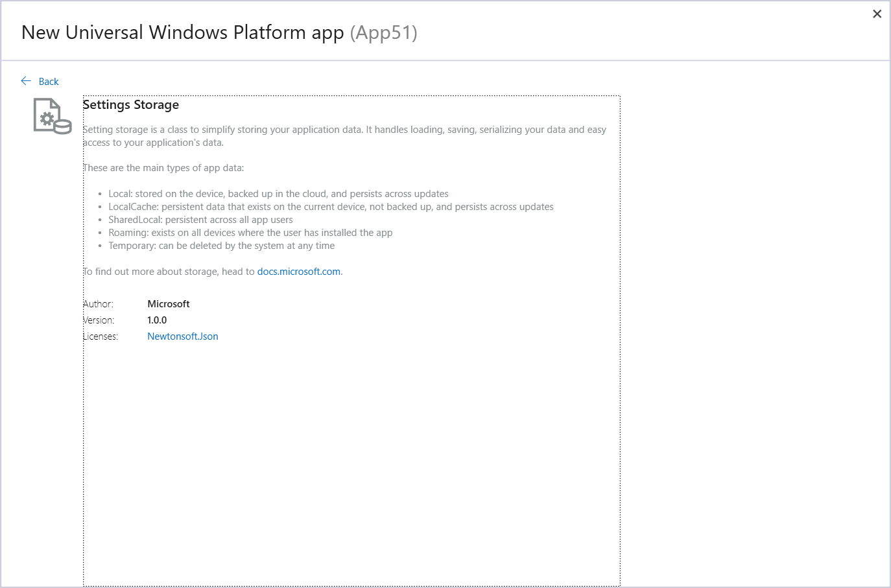
Task: Click the 'SharedLocal: persistent across all app users' line
Action: [x=200, y=220]
